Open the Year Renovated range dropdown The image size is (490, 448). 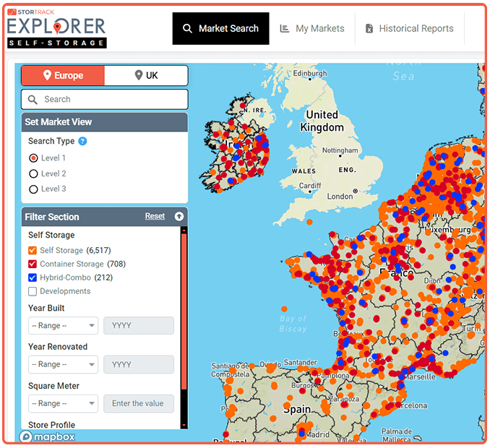[63, 365]
